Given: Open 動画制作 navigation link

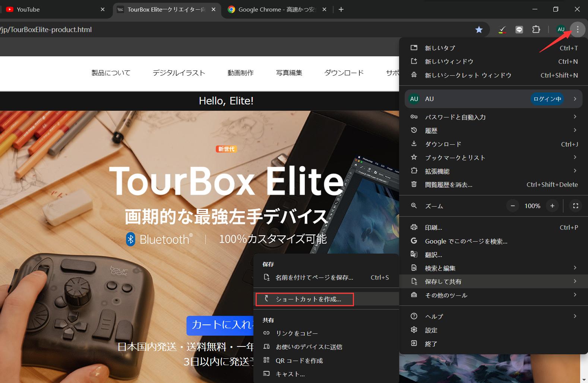Looking at the screenshot, I should (x=241, y=73).
